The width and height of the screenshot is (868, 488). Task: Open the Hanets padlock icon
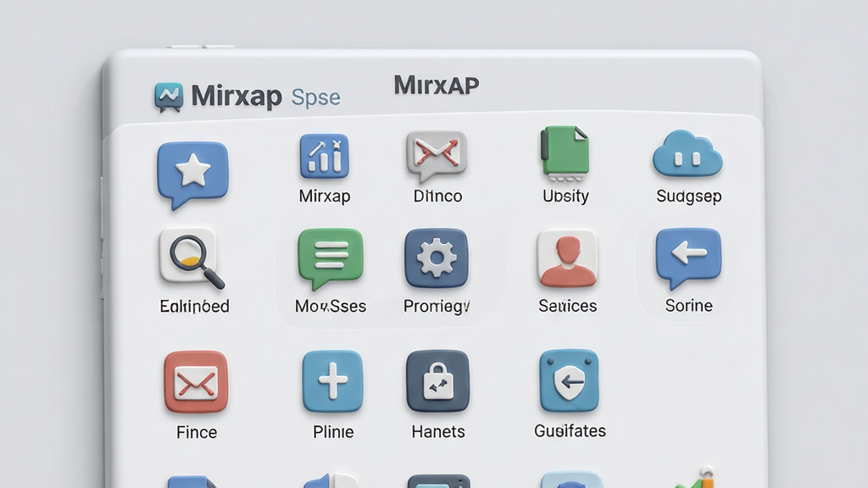click(x=438, y=381)
